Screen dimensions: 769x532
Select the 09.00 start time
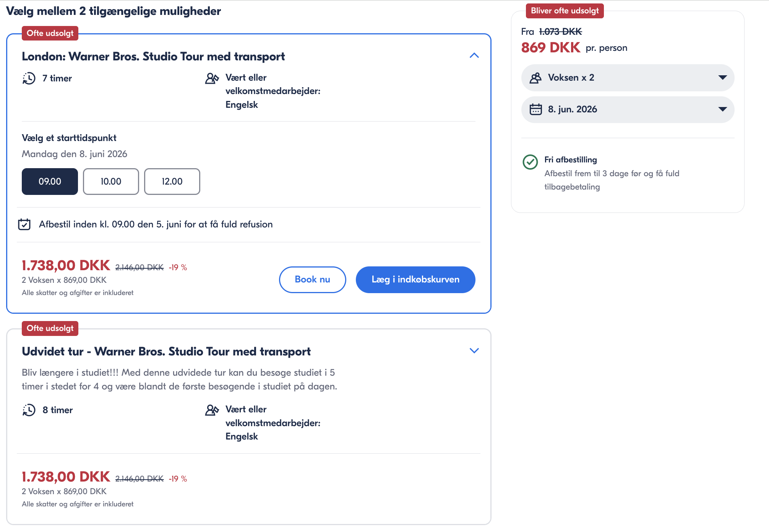tap(50, 182)
